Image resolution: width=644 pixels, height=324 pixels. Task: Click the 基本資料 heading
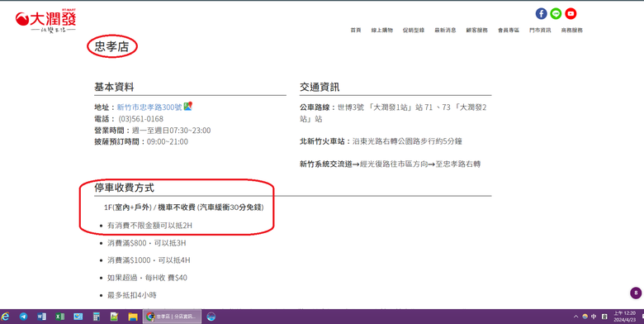click(114, 87)
